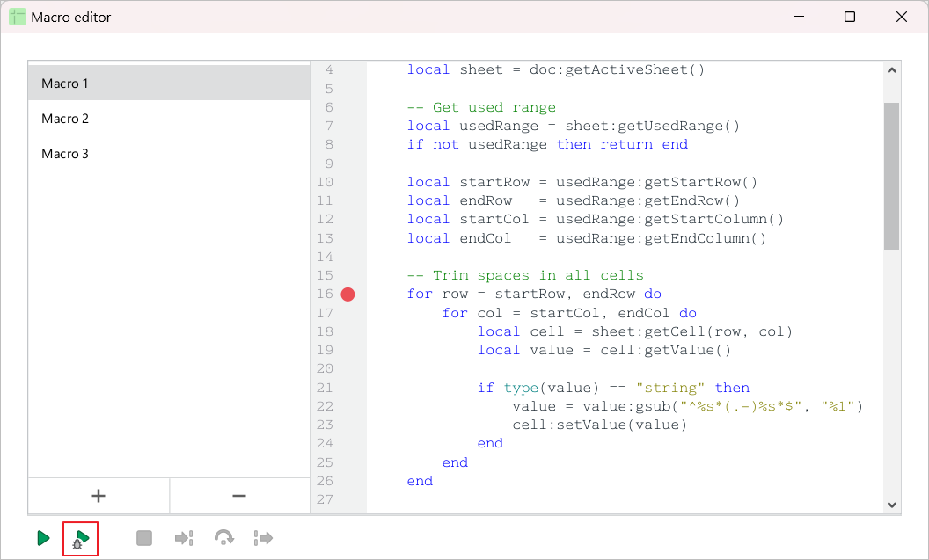Click line number 4 in the gutter
929x560 pixels.
tap(329, 69)
